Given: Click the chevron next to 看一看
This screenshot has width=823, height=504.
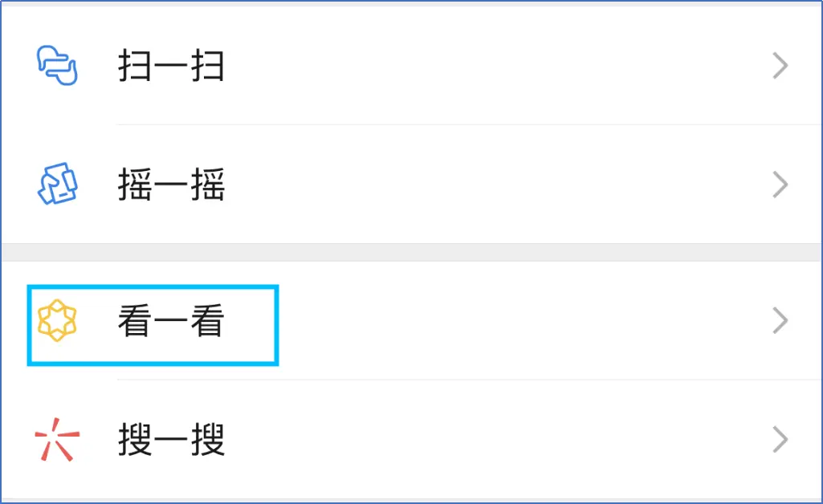Looking at the screenshot, I should pyautogui.click(x=779, y=321).
